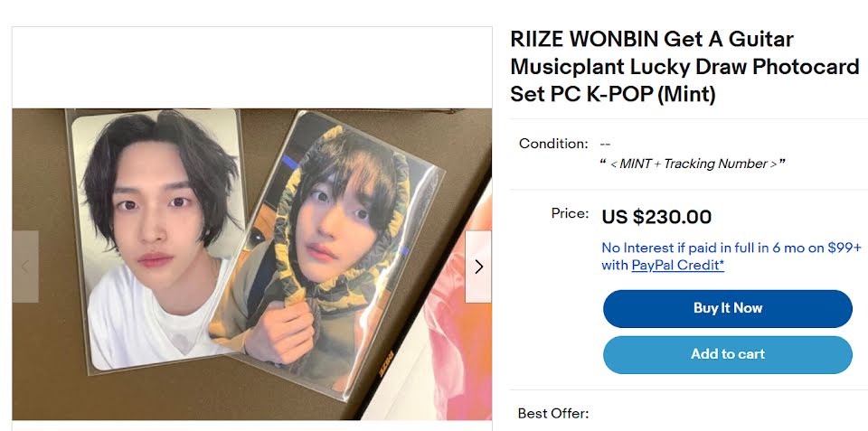Click the condition double-dash value
This screenshot has width=868, height=431.
pyautogui.click(x=605, y=144)
